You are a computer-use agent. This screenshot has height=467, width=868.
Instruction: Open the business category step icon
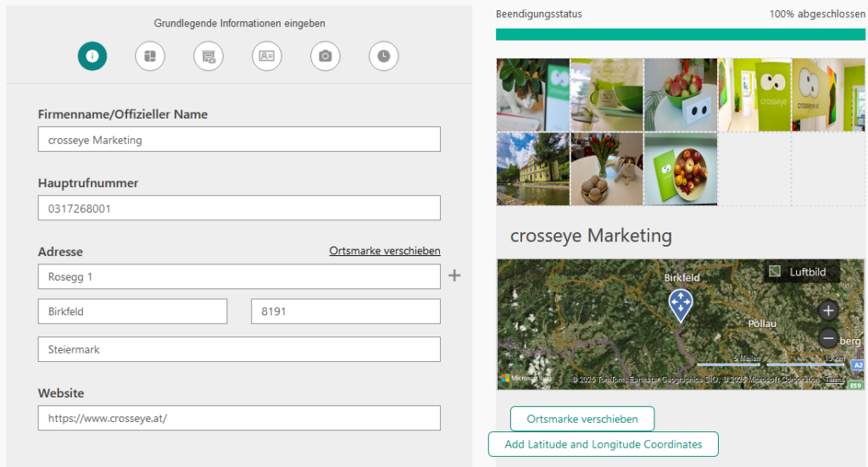click(x=150, y=56)
